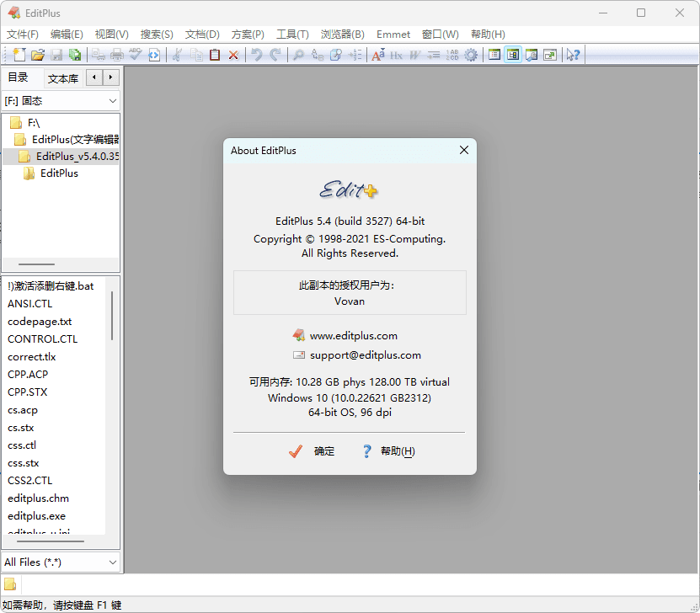Viewport: 700px width, 613px height.
Task: Open the [F:] 固态 drive dropdown
Action: coord(61,101)
